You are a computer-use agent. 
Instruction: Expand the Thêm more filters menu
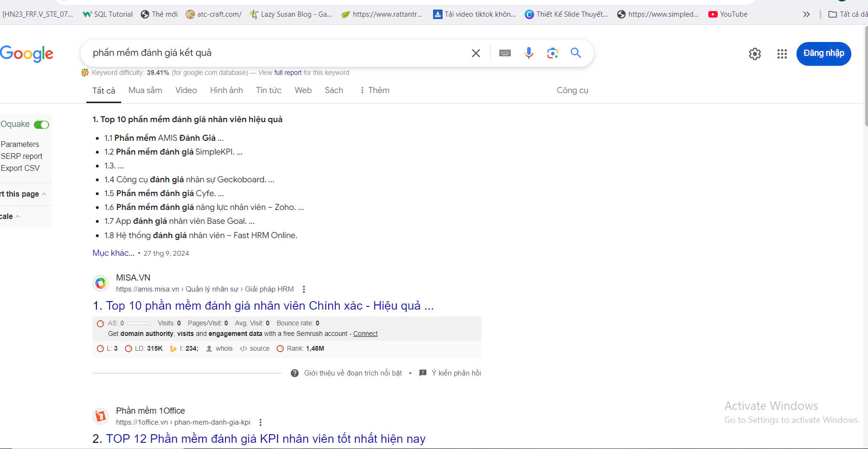click(375, 90)
